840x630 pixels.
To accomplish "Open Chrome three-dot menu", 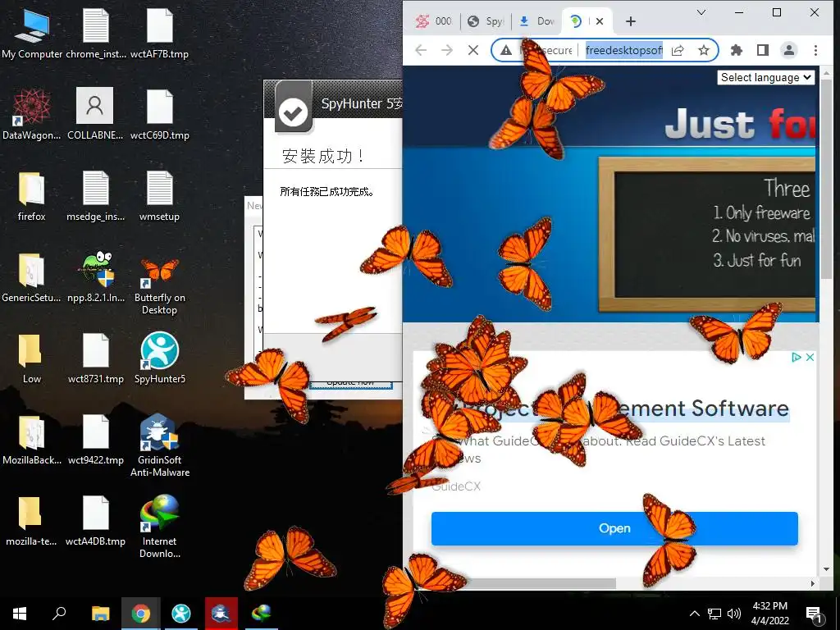I will coord(815,50).
